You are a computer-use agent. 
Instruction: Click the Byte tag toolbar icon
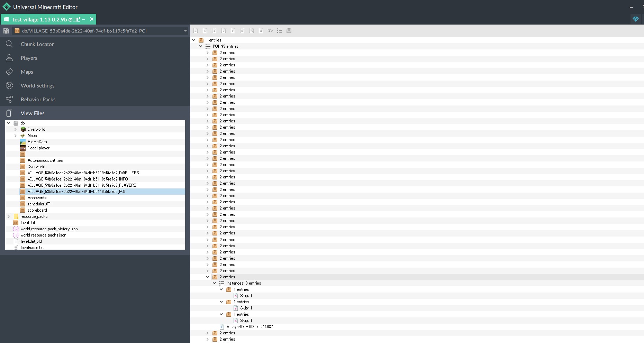pyautogui.click(x=196, y=31)
